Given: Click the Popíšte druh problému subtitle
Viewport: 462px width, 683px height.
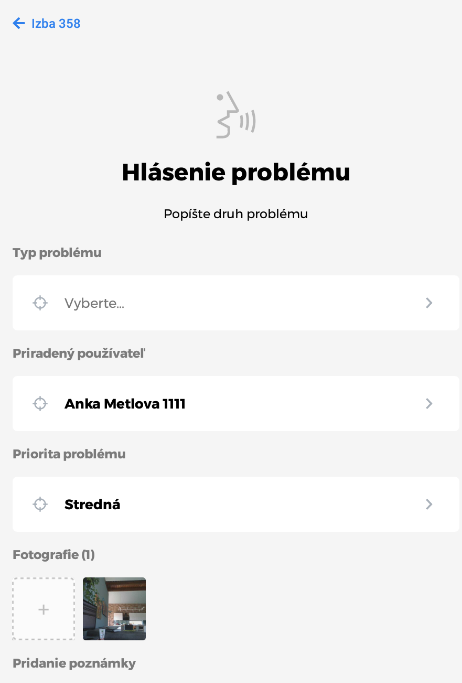Looking at the screenshot, I should (236, 214).
